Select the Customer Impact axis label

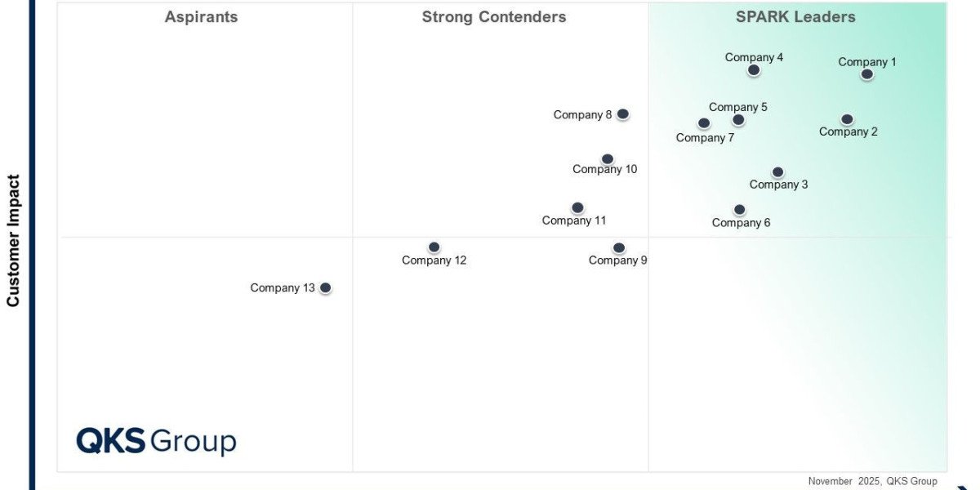coord(13,240)
